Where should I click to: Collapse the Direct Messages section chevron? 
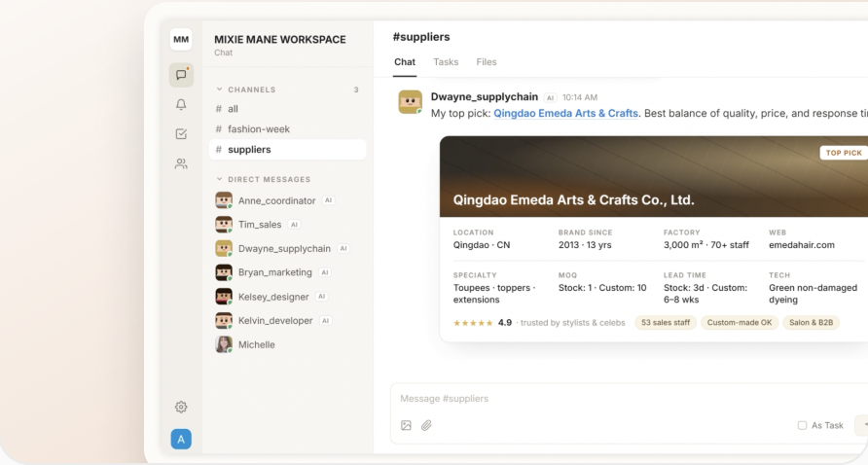tap(219, 179)
